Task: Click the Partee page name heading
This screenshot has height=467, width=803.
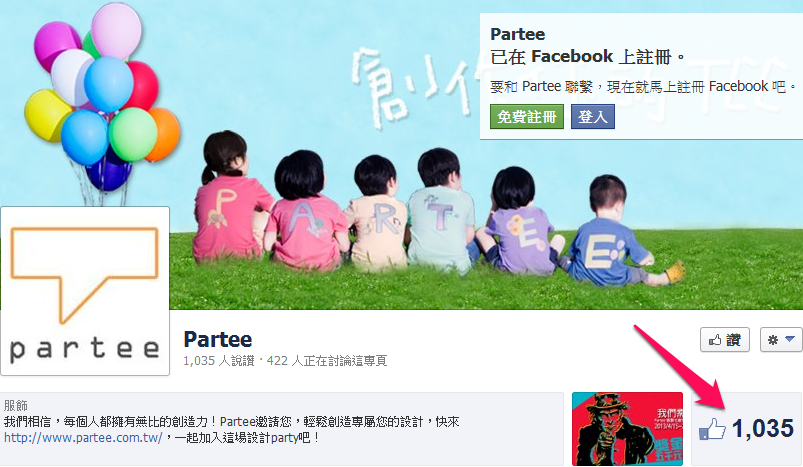Action: click(x=218, y=339)
